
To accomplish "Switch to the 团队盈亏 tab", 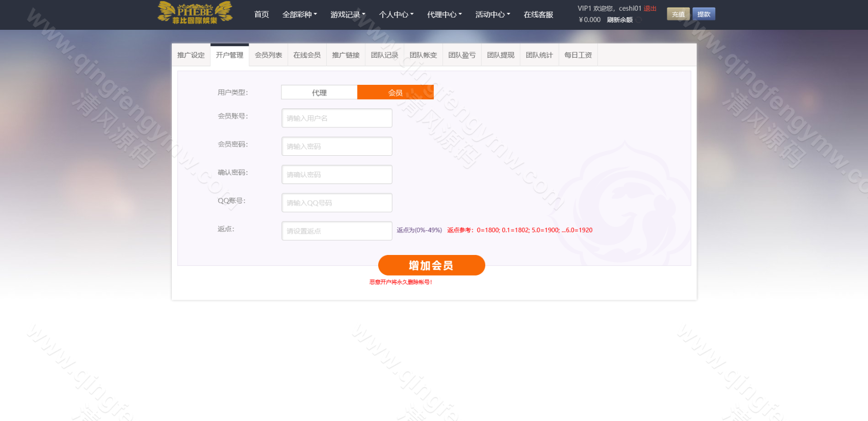I will click(x=462, y=55).
